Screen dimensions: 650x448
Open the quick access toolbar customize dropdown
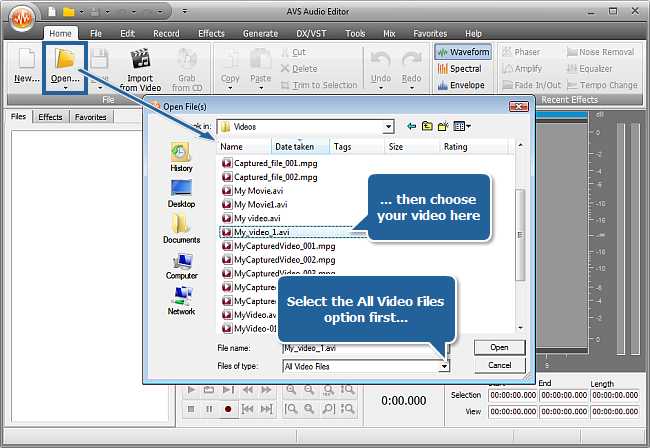(185, 12)
